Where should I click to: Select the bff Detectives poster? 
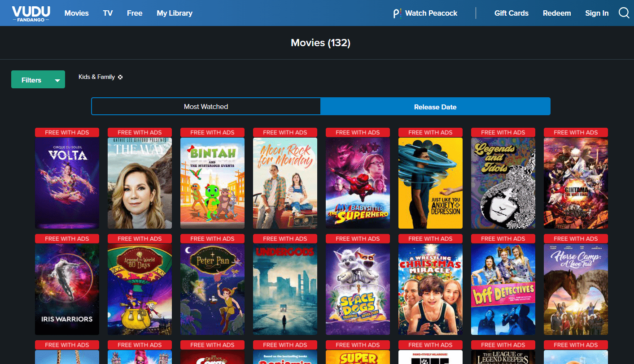503,289
